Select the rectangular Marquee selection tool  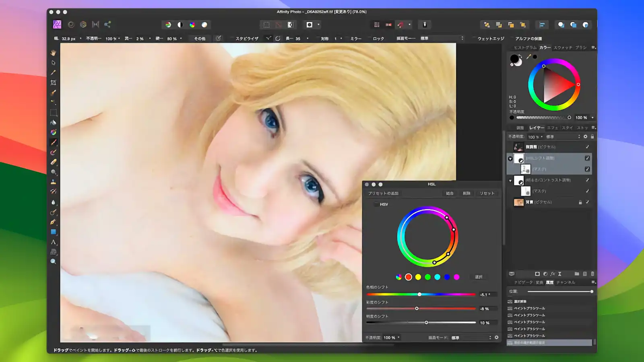(x=54, y=113)
